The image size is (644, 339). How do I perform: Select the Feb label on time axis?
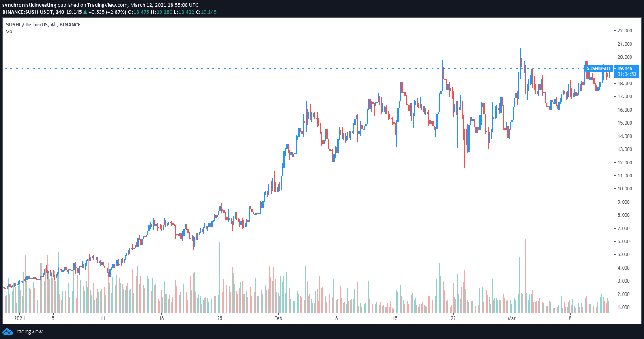pos(278,318)
